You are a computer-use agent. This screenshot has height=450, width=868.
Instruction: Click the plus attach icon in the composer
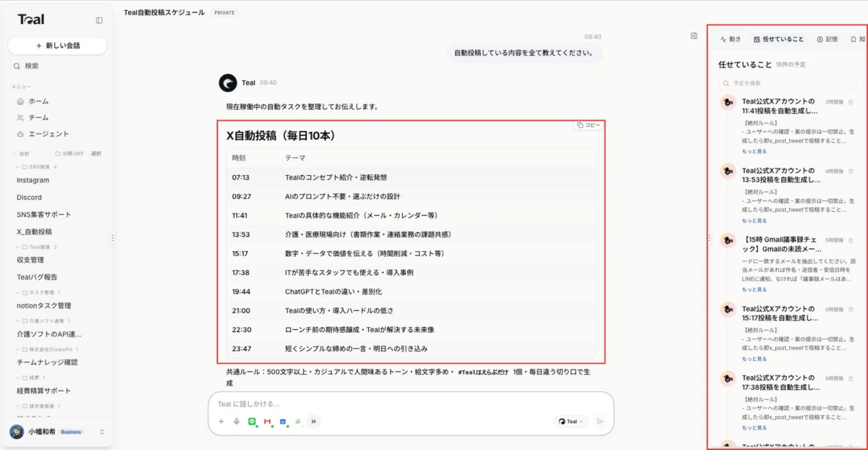(x=221, y=421)
